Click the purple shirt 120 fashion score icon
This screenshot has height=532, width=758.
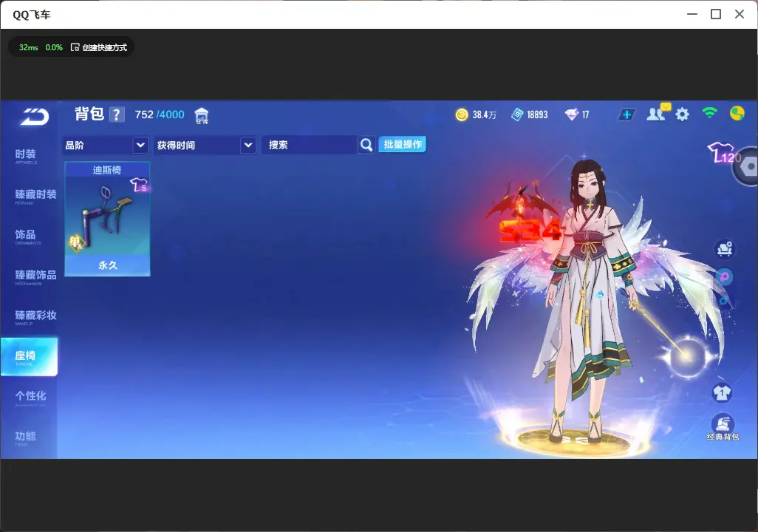pos(724,153)
